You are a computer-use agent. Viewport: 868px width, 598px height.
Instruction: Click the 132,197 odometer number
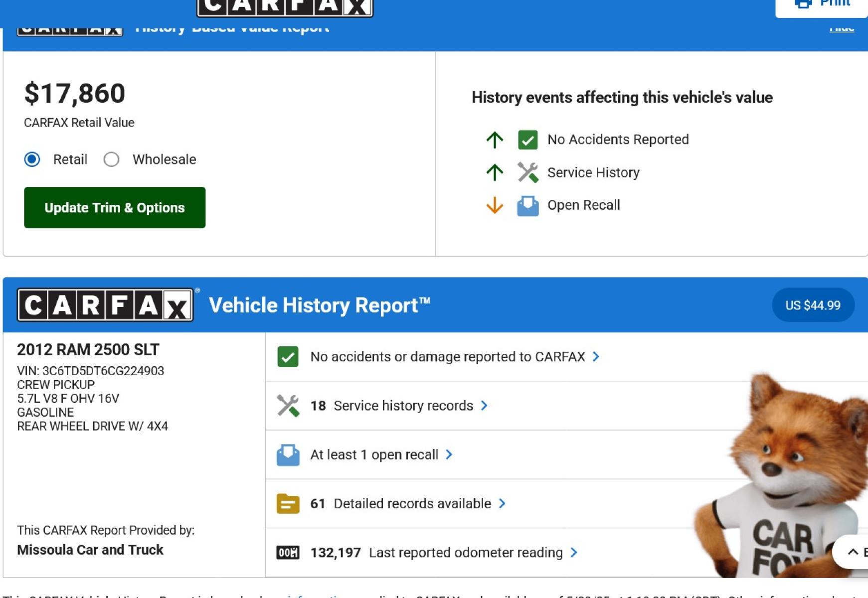coord(336,553)
